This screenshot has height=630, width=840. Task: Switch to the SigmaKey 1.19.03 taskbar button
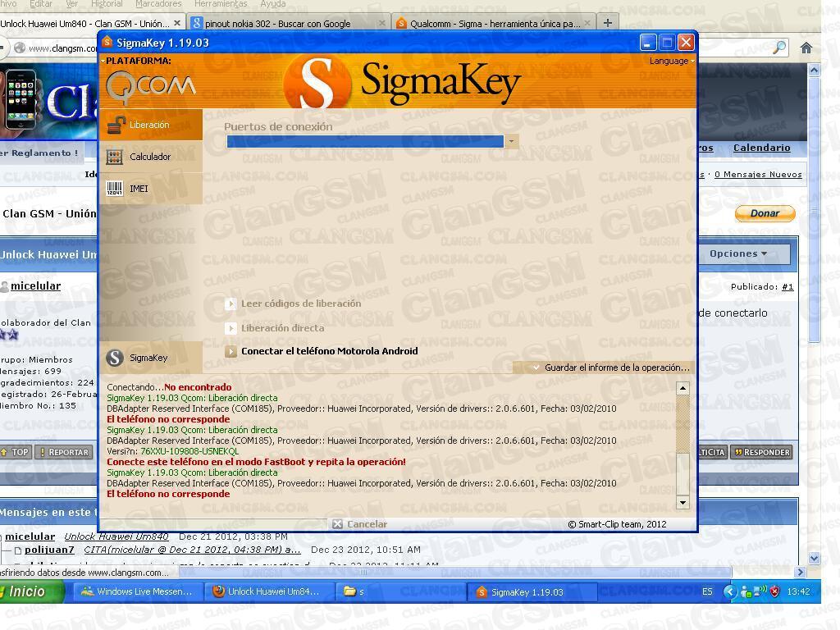[x=532, y=592]
